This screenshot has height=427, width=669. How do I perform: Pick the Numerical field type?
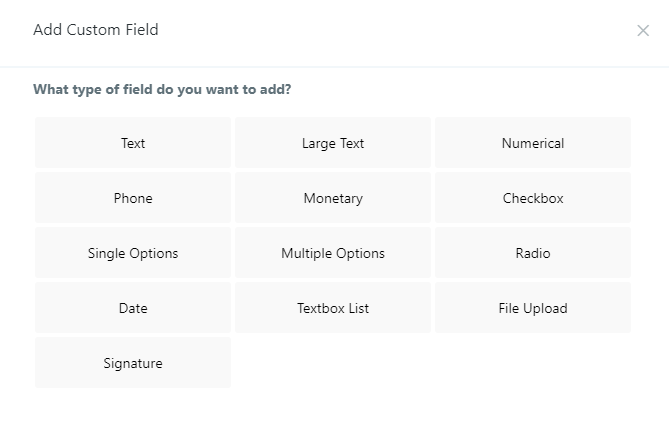533,143
